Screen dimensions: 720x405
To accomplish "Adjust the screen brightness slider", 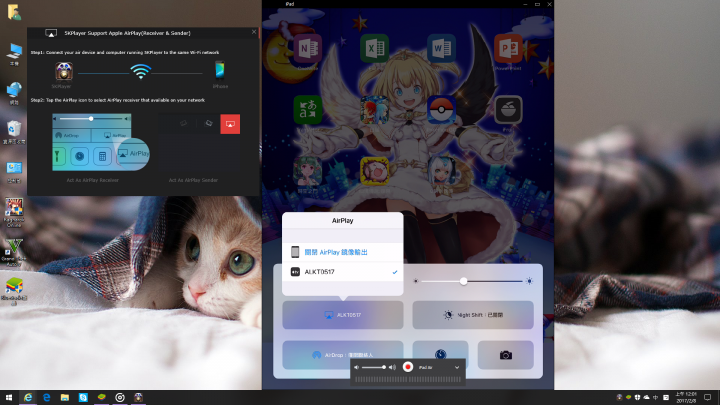I will pos(472,281).
